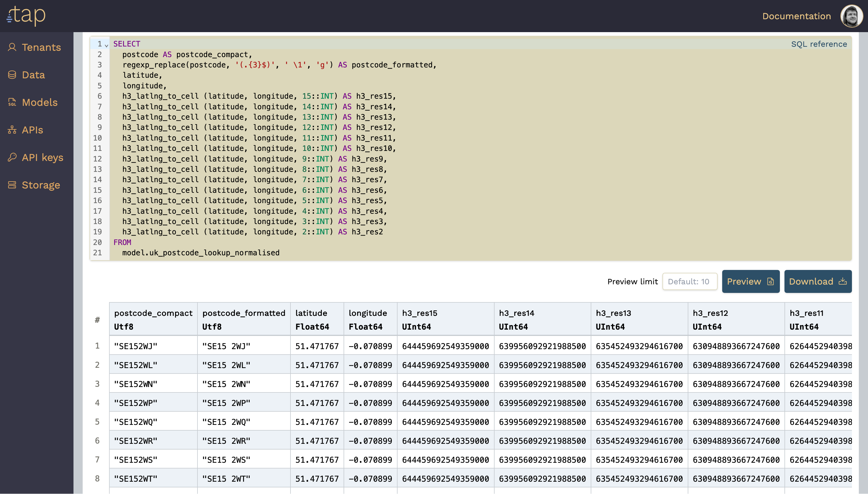
Task: Open the user profile avatar
Action: 851,16
